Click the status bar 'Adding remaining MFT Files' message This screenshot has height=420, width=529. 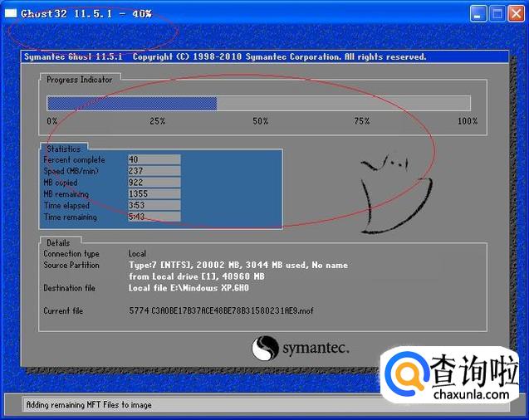click(x=89, y=404)
